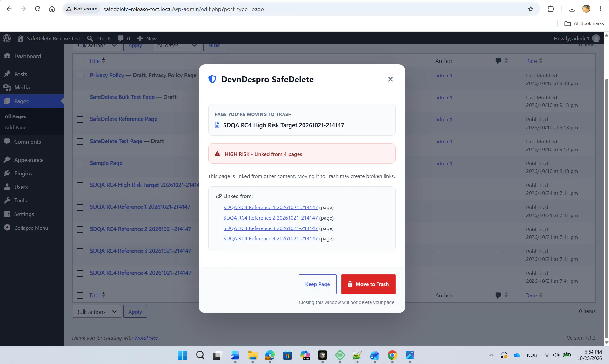
Task: Click the comments bubble in admin bar
Action: click(x=121, y=38)
